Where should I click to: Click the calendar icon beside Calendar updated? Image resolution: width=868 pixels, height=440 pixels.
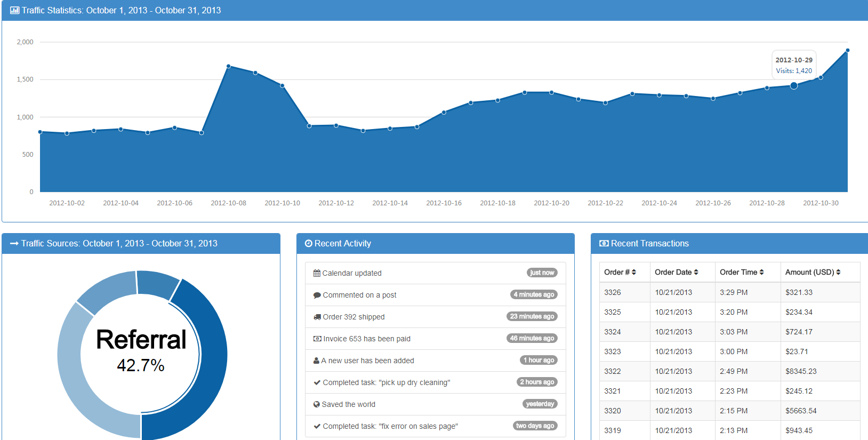(x=317, y=273)
